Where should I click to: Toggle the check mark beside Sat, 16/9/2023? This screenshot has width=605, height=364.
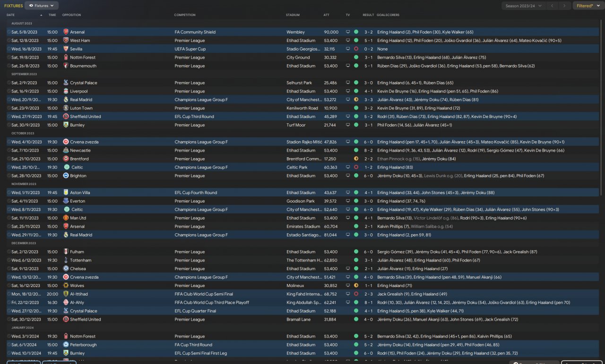[9, 92]
